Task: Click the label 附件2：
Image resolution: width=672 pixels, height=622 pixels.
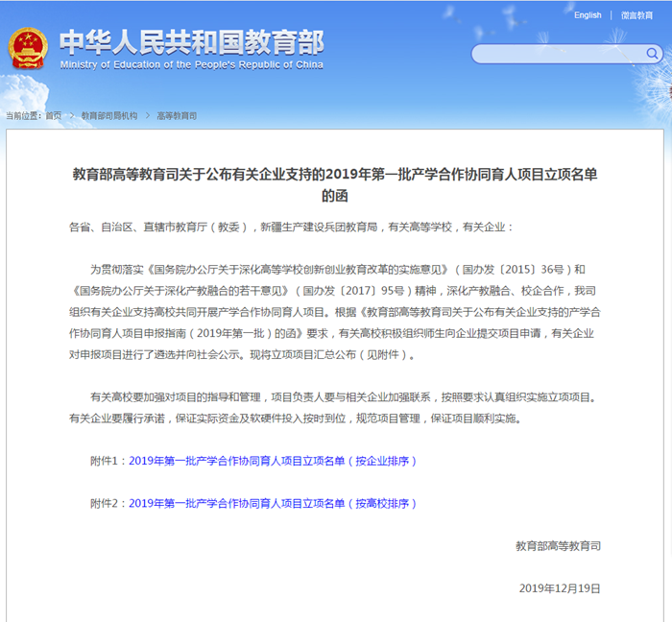Action: 109,503
